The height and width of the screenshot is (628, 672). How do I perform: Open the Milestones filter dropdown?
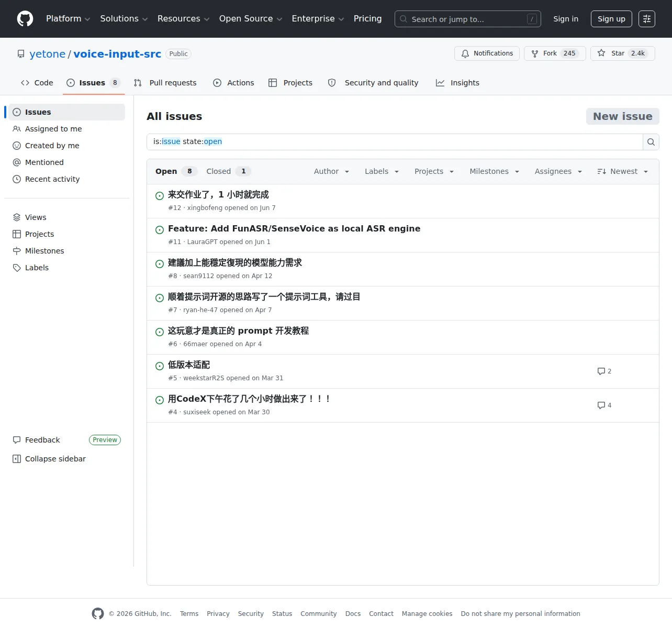point(495,171)
